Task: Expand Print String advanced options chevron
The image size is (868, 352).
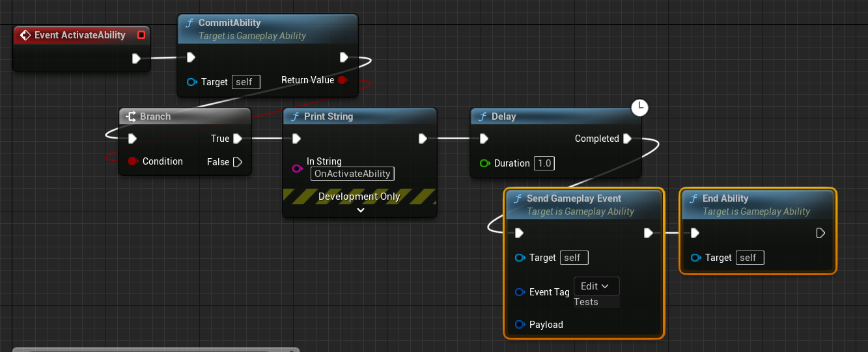Action: [x=360, y=210]
